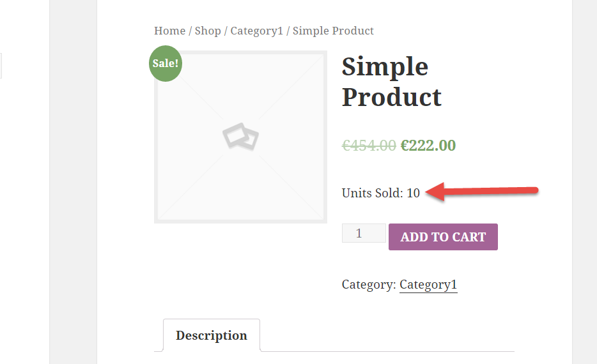Click the Simple Product title heading
597x364 pixels.
tap(391, 82)
